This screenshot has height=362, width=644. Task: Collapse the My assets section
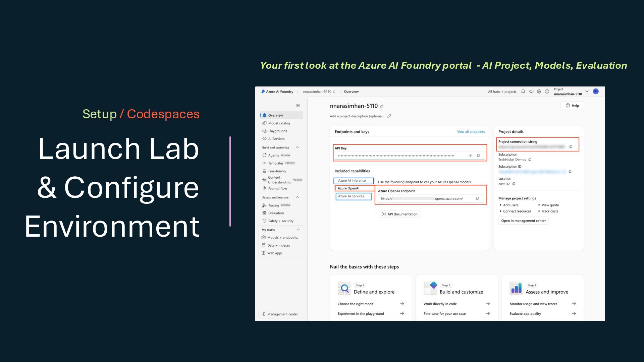[298, 230]
